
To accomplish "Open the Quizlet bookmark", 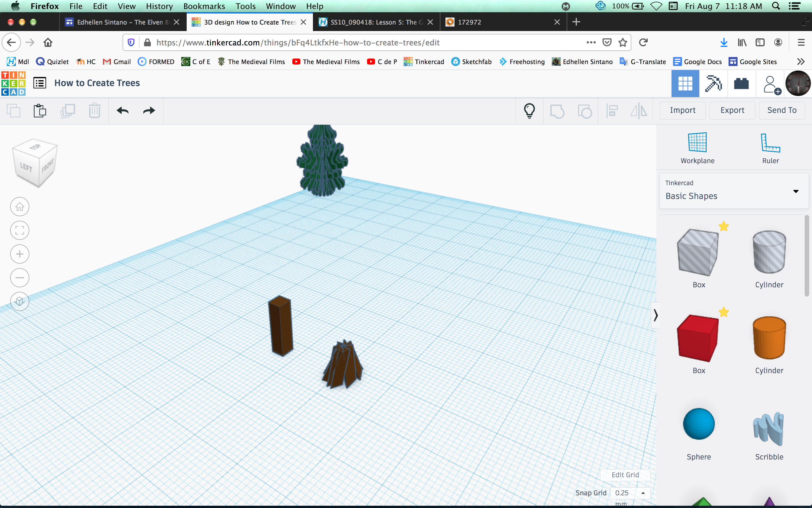I will click(52, 62).
